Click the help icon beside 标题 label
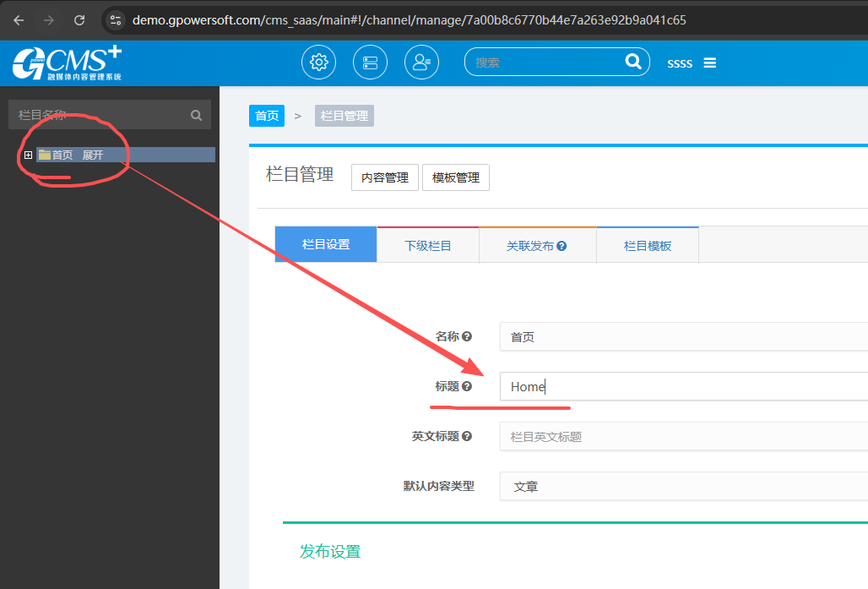 coord(467,386)
